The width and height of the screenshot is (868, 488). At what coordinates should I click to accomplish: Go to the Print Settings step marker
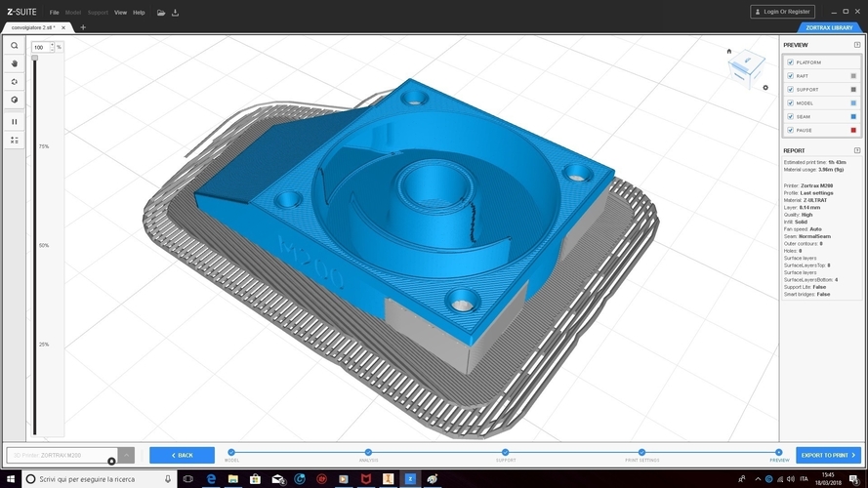[x=641, y=453]
